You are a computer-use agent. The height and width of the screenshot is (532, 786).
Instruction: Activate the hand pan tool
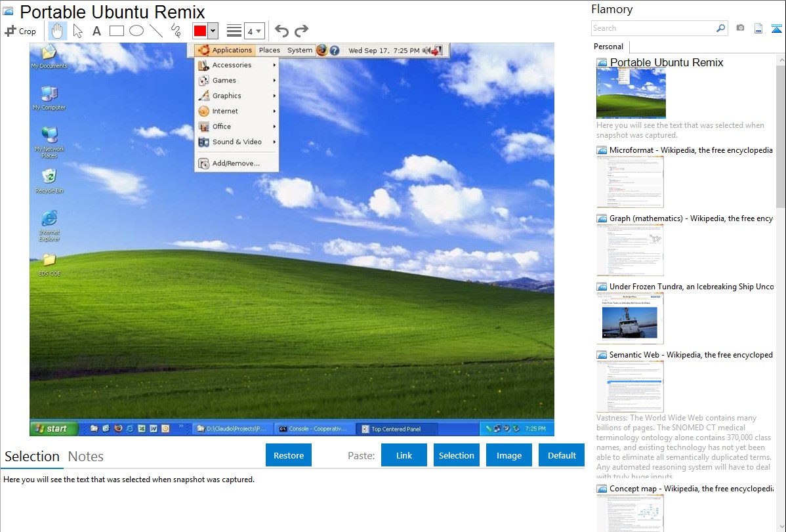click(x=57, y=31)
